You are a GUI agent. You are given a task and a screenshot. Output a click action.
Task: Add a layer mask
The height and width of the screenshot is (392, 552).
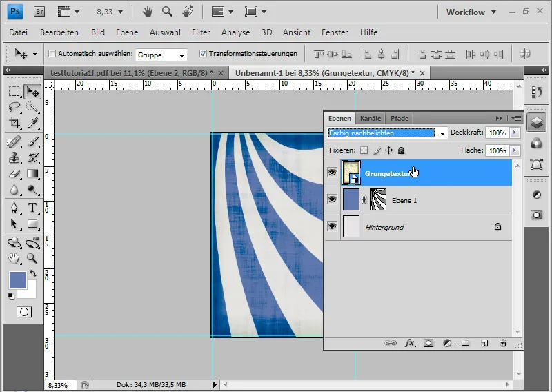pos(428,343)
